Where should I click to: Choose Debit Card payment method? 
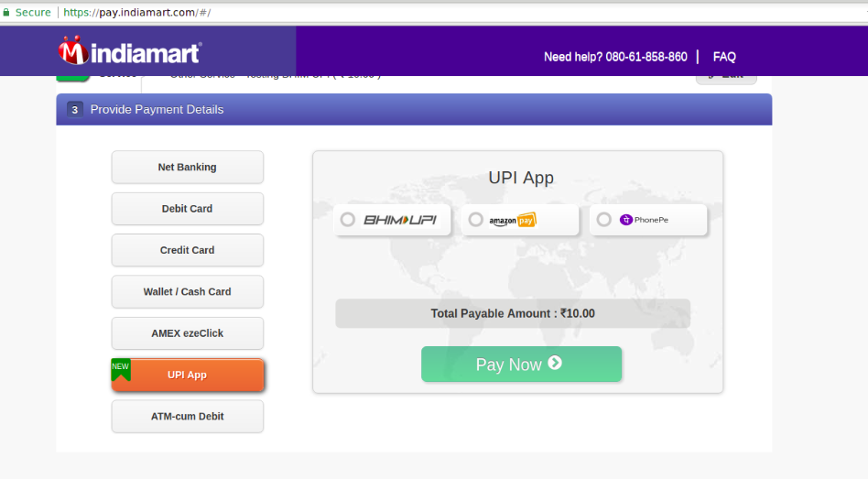187,209
